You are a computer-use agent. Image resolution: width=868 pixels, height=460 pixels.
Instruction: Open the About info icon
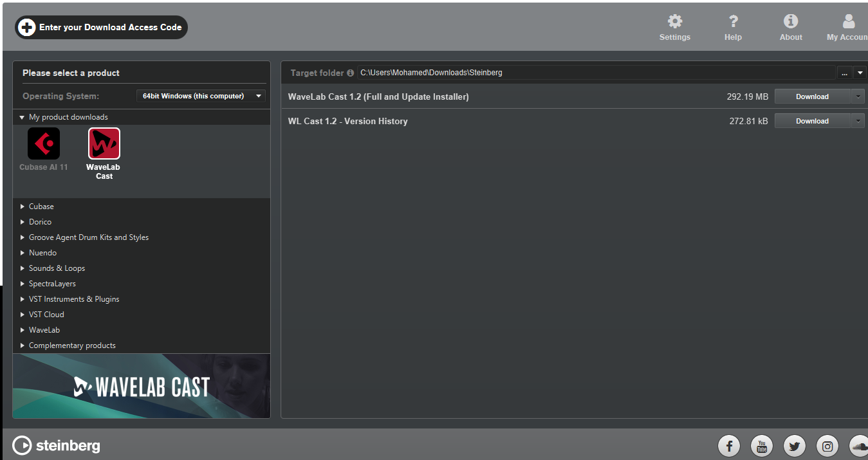pos(791,21)
